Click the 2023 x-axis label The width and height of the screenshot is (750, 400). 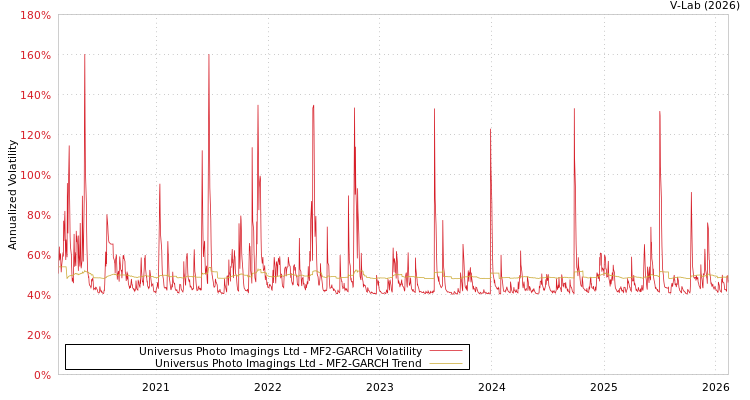pyautogui.click(x=380, y=387)
